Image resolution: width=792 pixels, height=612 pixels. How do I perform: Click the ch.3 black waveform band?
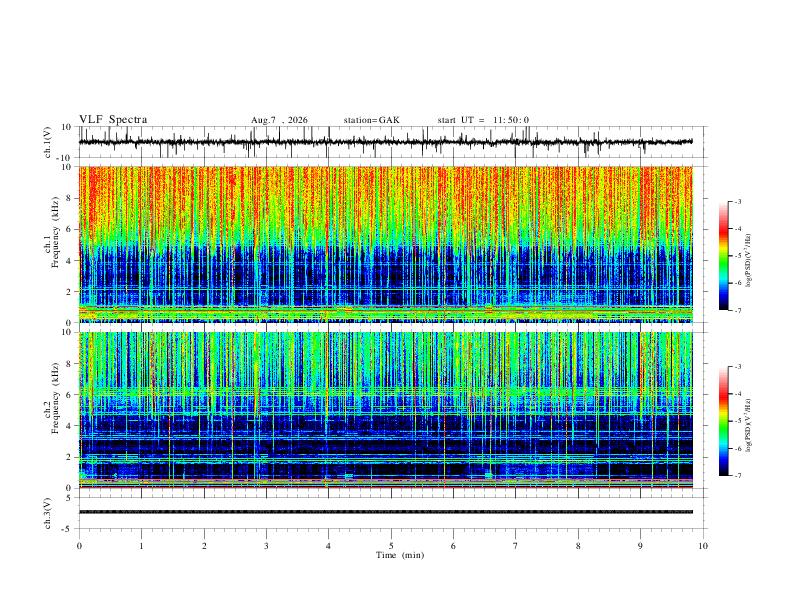point(386,512)
